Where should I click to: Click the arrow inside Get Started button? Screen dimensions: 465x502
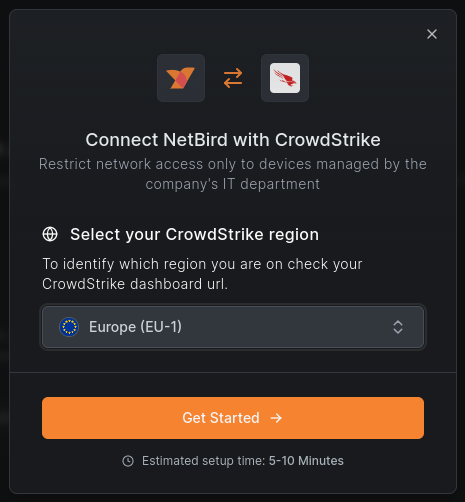coord(276,418)
